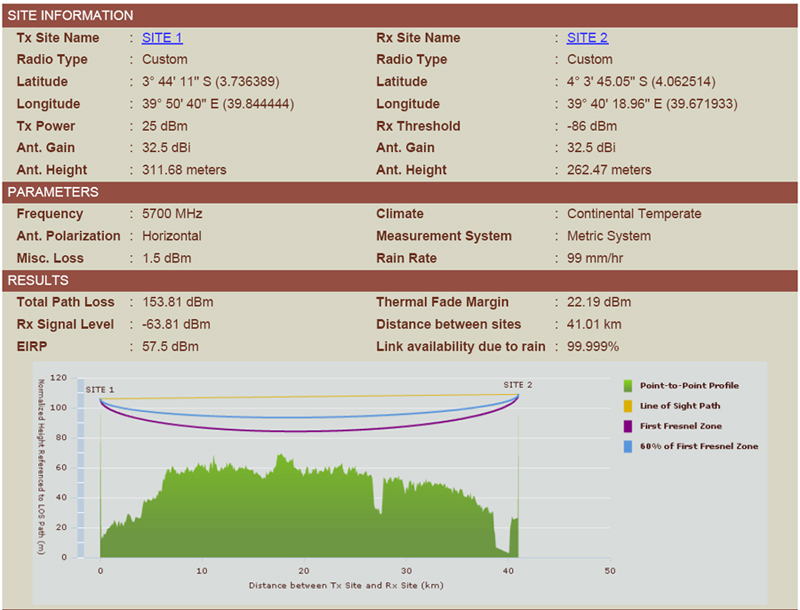The width and height of the screenshot is (800, 610).
Task: Open the SITE 2 receiver link
Action: 587,38
